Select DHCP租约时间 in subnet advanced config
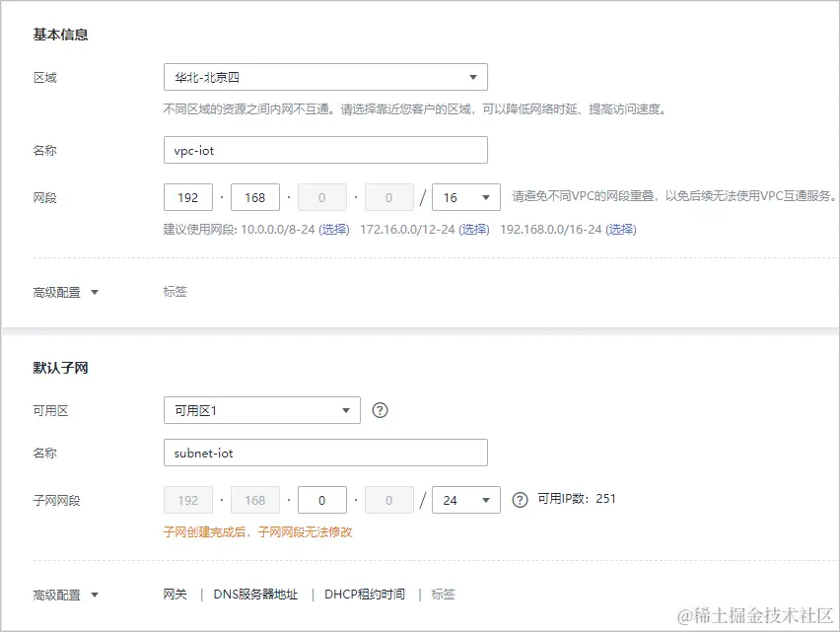Image resolution: width=840 pixels, height=632 pixels. click(365, 595)
